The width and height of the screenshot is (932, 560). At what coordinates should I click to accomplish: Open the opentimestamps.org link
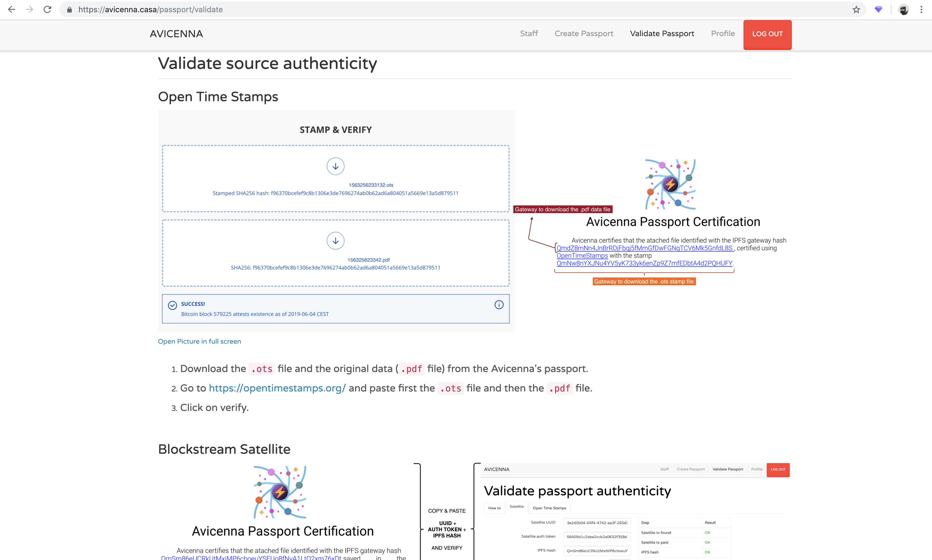click(277, 388)
